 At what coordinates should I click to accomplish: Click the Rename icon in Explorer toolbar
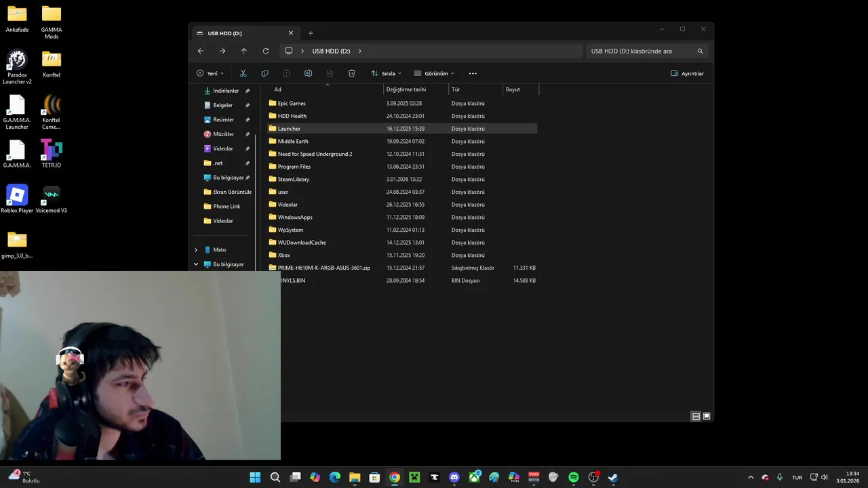(308, 73)
